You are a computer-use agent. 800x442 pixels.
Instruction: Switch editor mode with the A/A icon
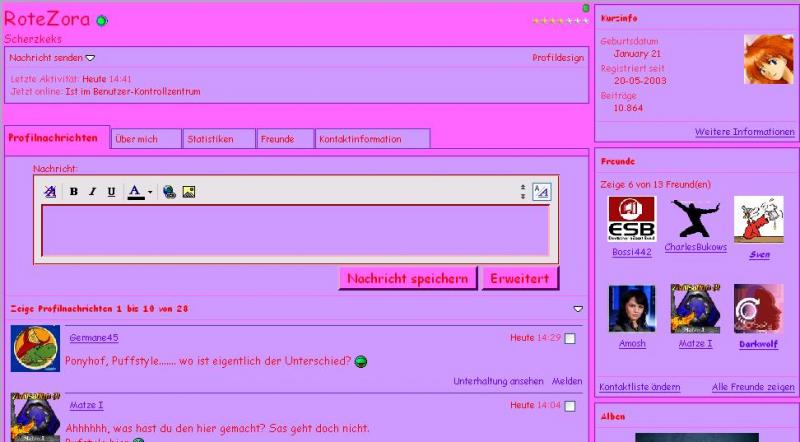tap(540, 191)
